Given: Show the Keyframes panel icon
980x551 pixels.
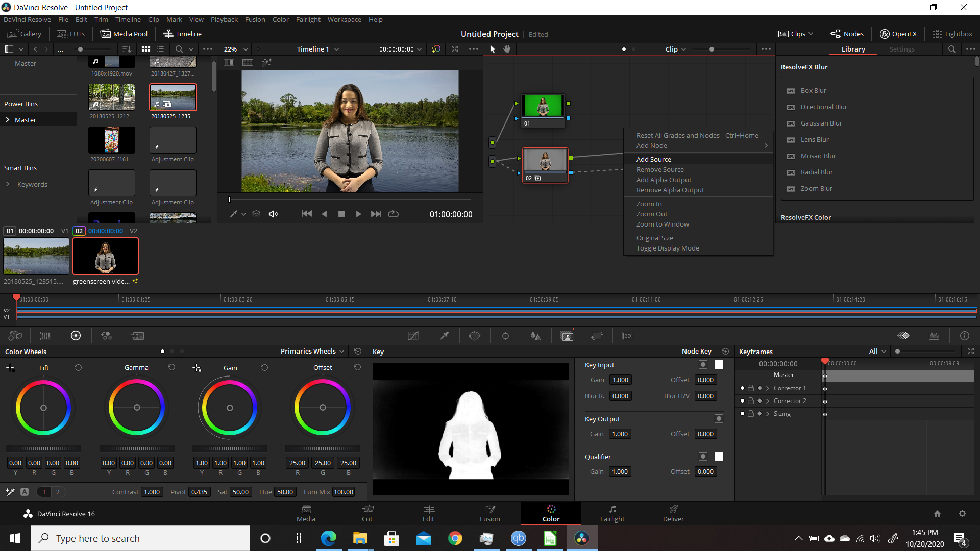Looking at the screenshot, I should click(x=903, y=336).
